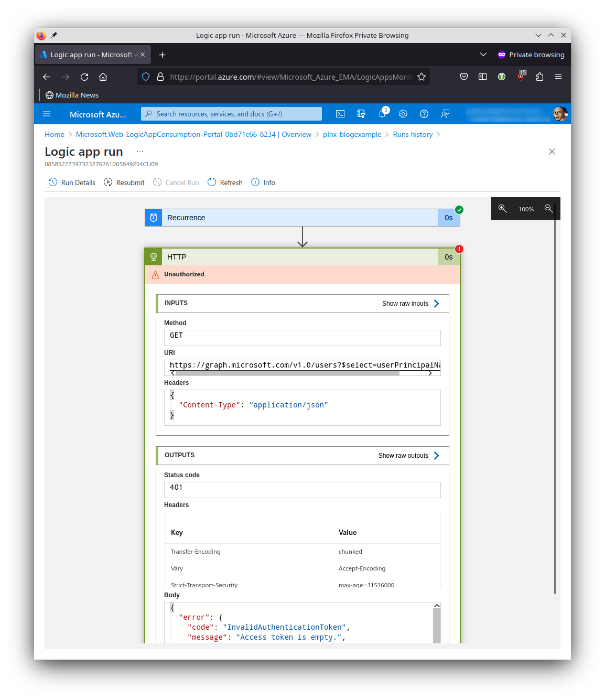Open the Firefox extensions puzzle icon
This screenshot has width=605, height=700.
539,77
